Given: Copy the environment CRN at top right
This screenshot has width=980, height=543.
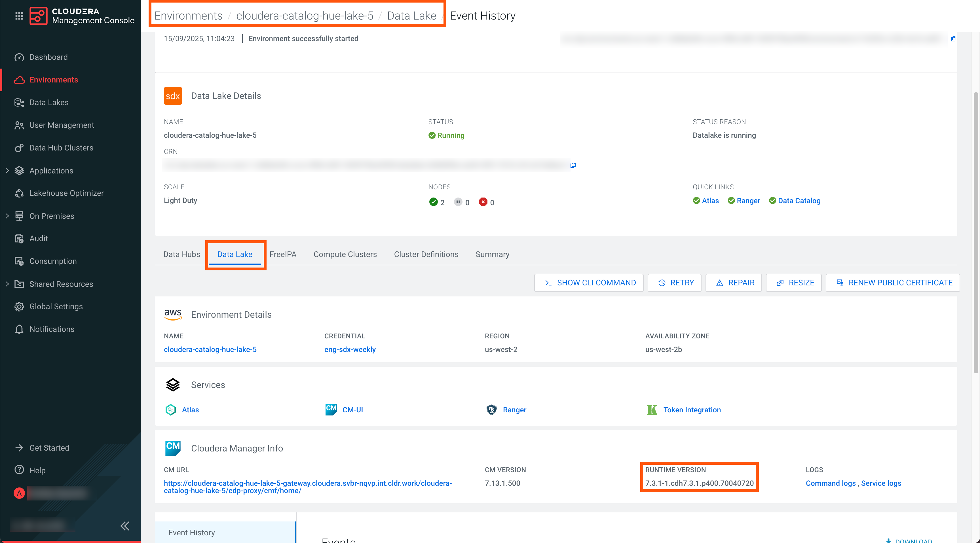Looking at the screenshot, I should (953, 39).
